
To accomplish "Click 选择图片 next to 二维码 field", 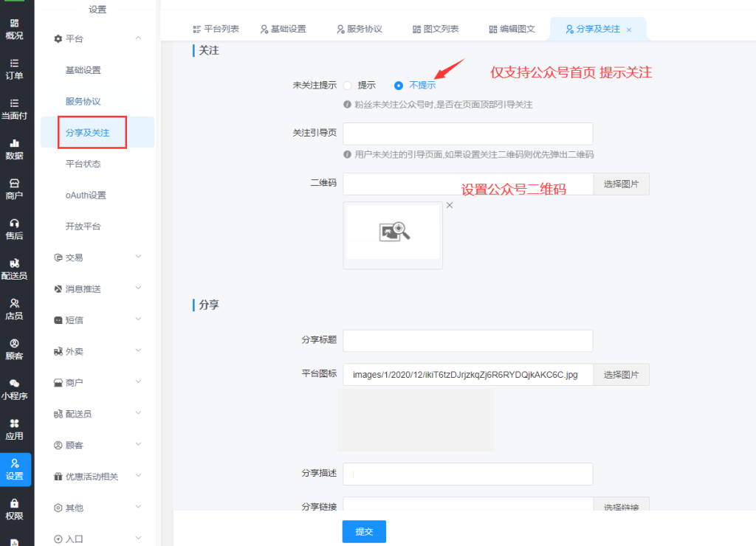I will pos(621,184).
